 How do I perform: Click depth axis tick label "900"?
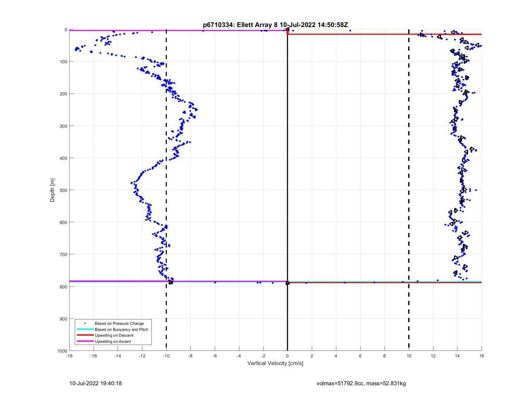click(63, 319)
